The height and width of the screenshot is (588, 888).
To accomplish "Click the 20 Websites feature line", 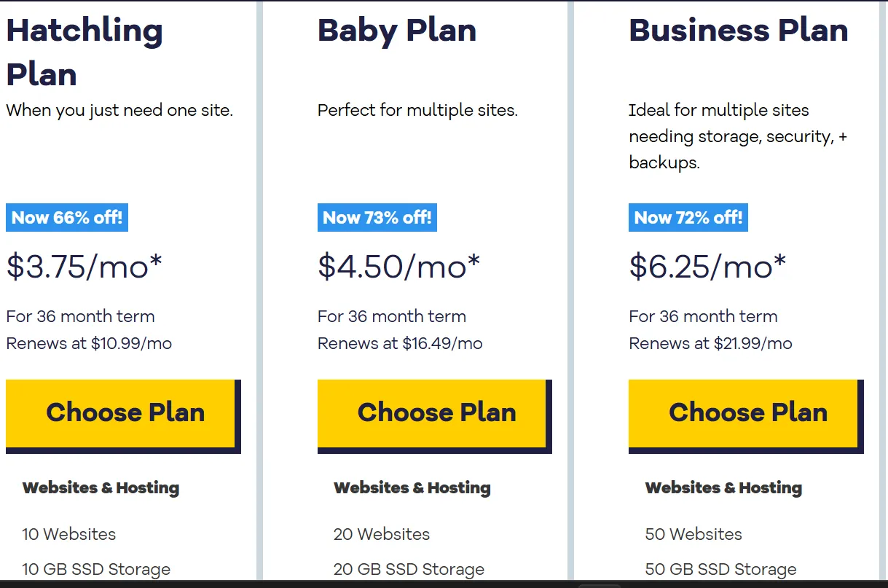I will 382,534.
